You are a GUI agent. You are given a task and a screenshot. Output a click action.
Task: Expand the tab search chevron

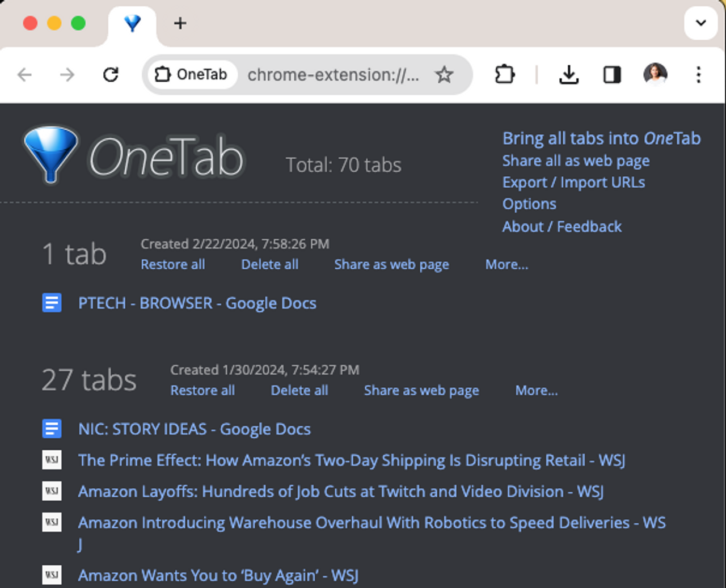point(700,23)
